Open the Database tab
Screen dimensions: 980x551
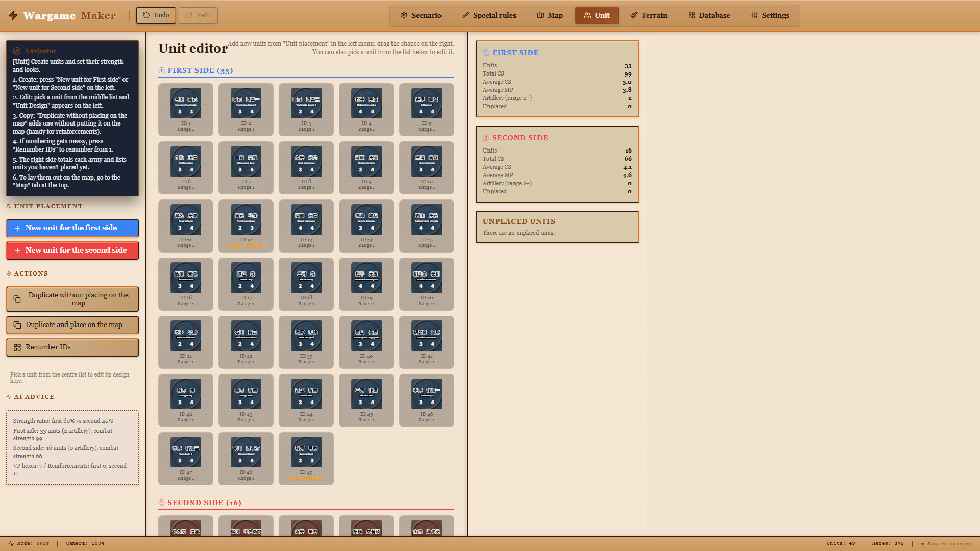[x=709, y=15]
